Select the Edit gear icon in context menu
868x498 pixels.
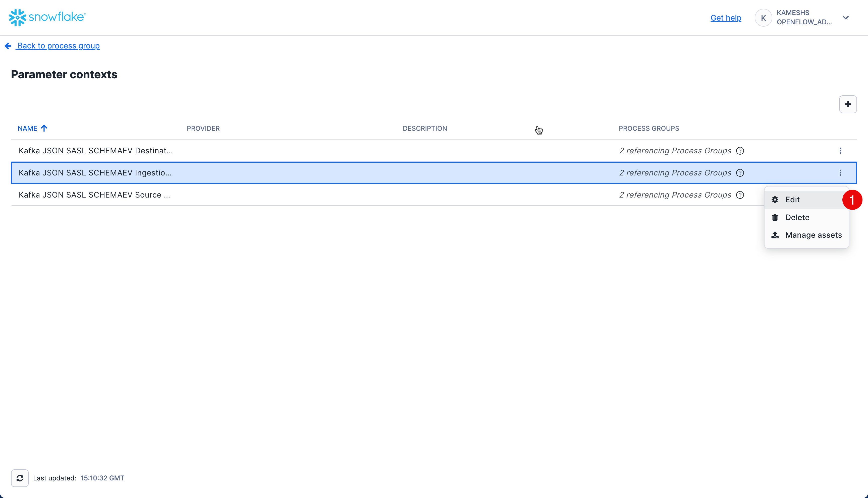click(775, 199)
